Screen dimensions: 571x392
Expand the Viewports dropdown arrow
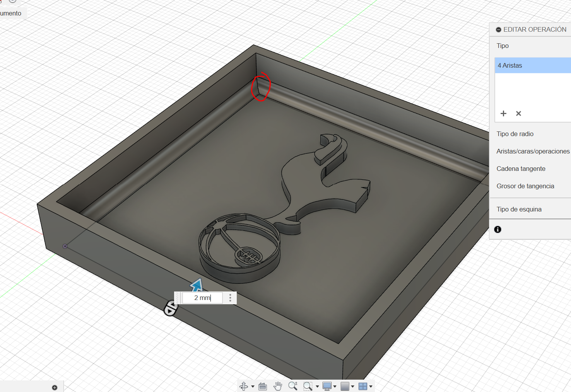click(x=371, y=386)
